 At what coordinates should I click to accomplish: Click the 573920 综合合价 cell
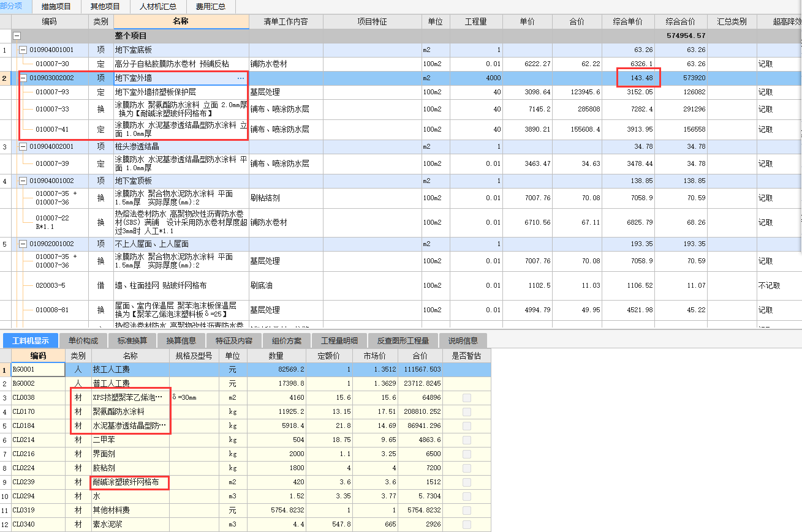point(681,78)
